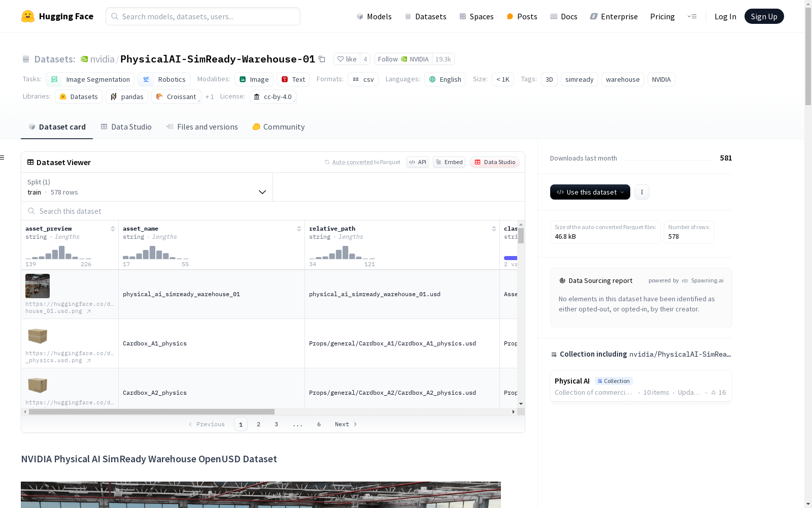The height and width of the screenshot is (508, 812).
Task: Open the Models navigation item
Action: pyautogui.click(x=374, y=16)
